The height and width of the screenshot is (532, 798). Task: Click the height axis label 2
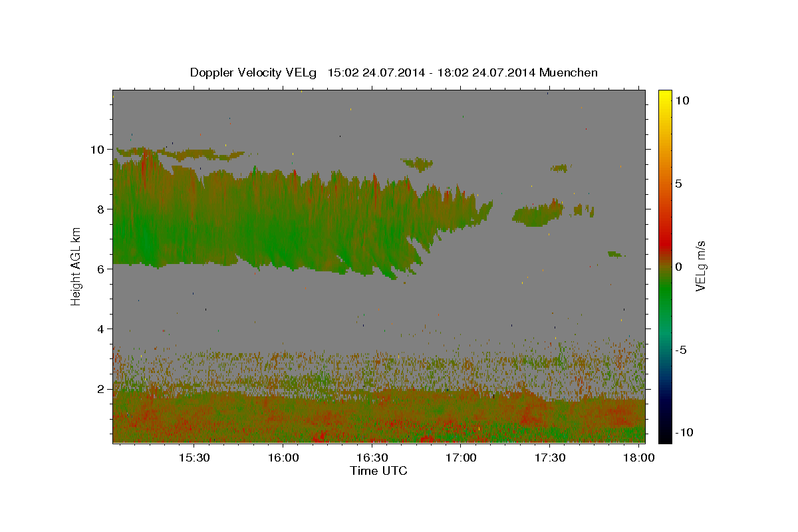pyautogui.click(x=100, y=389)
